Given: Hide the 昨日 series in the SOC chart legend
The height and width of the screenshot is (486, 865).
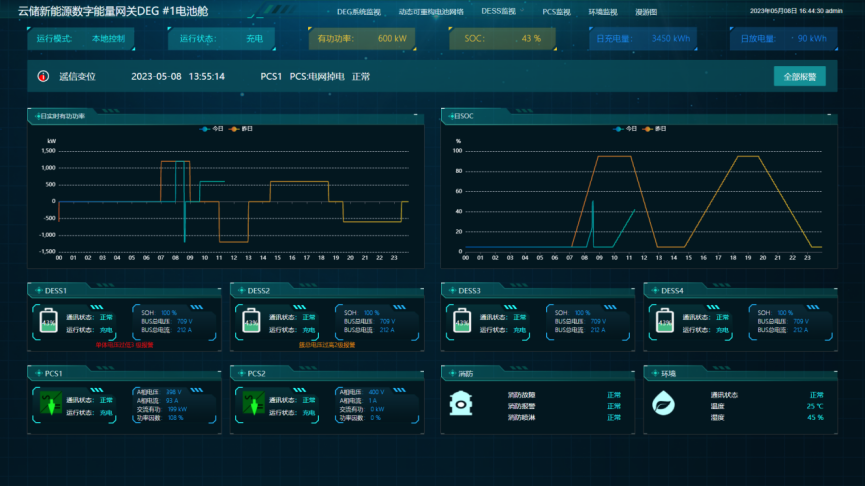Looking at the screenshot, I should 655,129.
